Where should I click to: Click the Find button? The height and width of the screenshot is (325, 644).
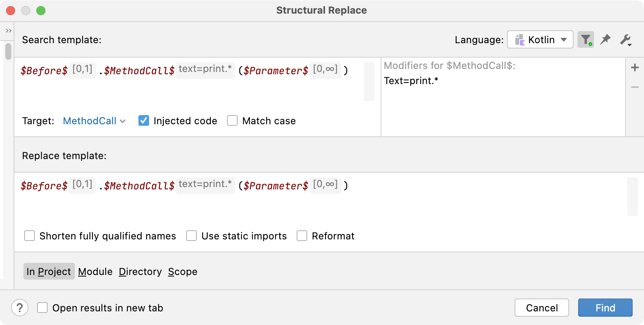(x=605, y=308)
